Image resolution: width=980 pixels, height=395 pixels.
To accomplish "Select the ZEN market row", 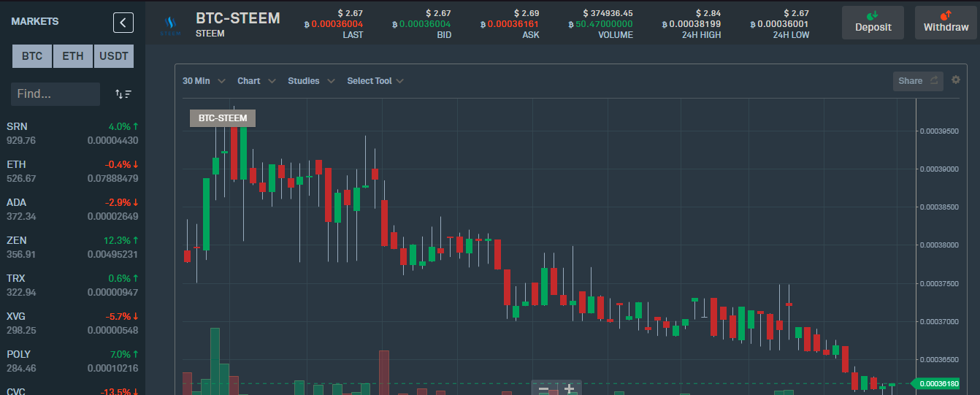I will point(72,248).
